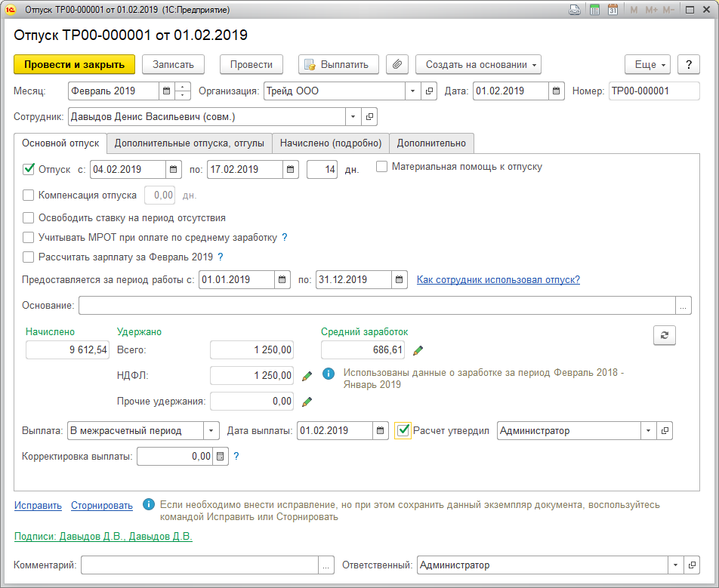
Task: Open calendar picker for Месяц field
Action: pyautogui.click(x=166, y=91)
